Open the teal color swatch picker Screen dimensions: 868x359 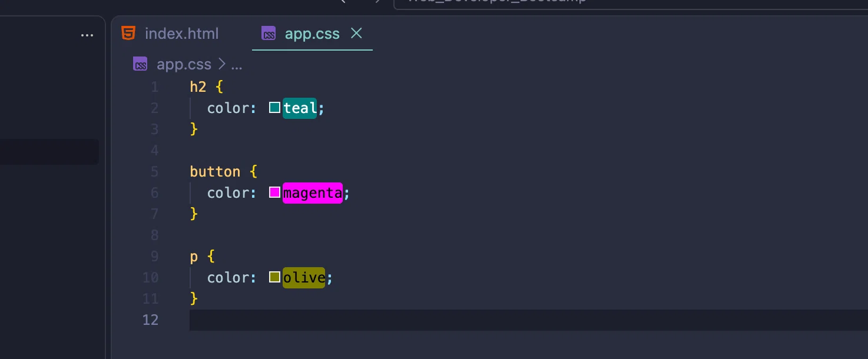pyautogui.click(x=274, y=108)
